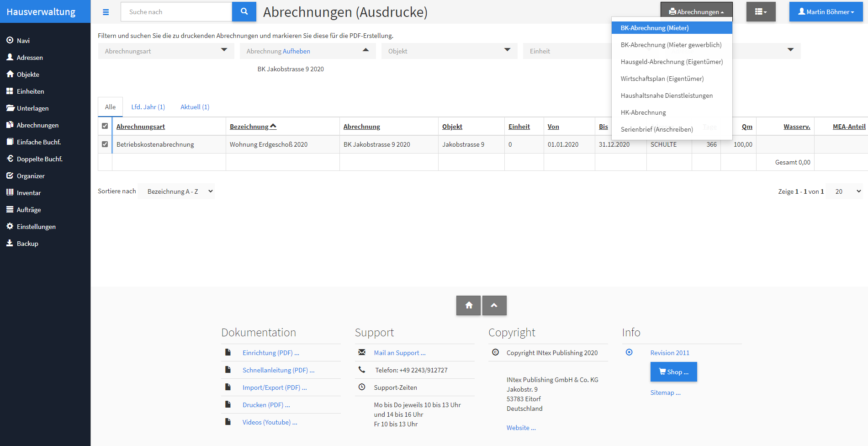Open Inventar in the sidebar
This screenshot has height=446, width=868.
point(28,193)
